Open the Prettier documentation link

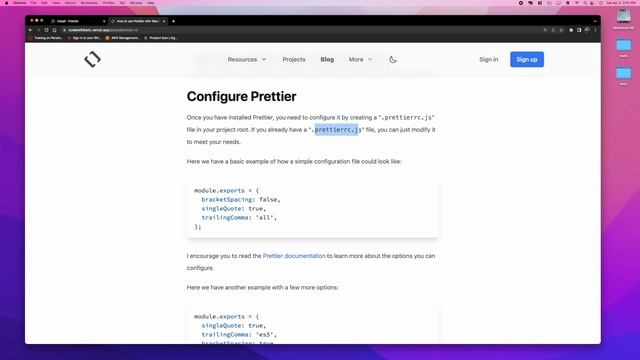294,256
